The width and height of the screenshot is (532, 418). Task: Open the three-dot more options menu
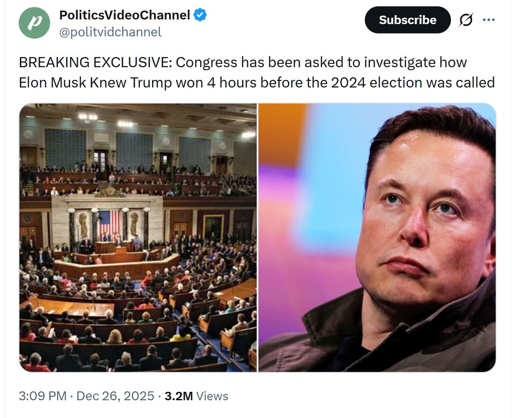[x=489, y=20]
